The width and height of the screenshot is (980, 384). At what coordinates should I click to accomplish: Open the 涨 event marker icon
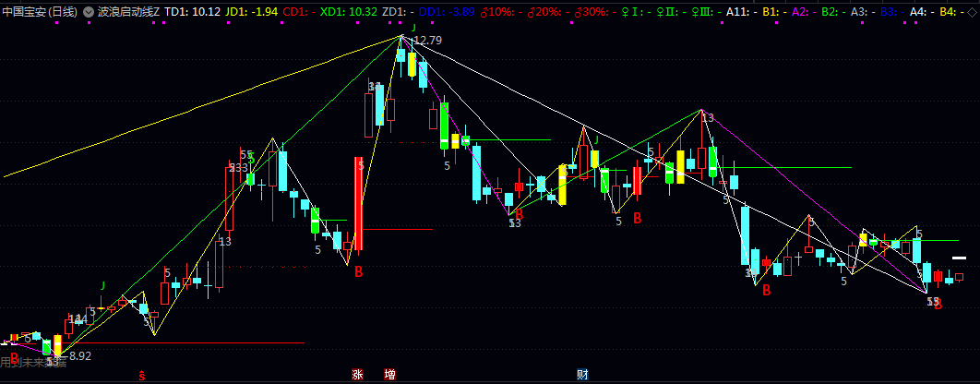pos(357,375)
